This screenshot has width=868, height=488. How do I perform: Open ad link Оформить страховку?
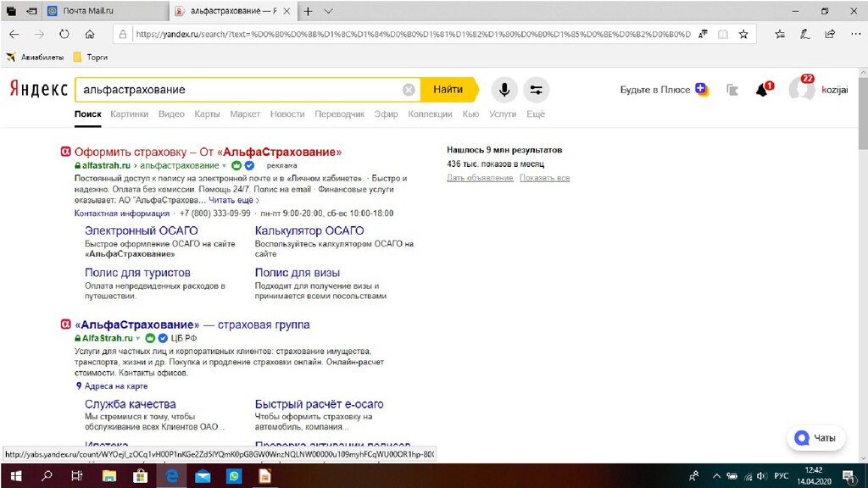tap(208, 152)
